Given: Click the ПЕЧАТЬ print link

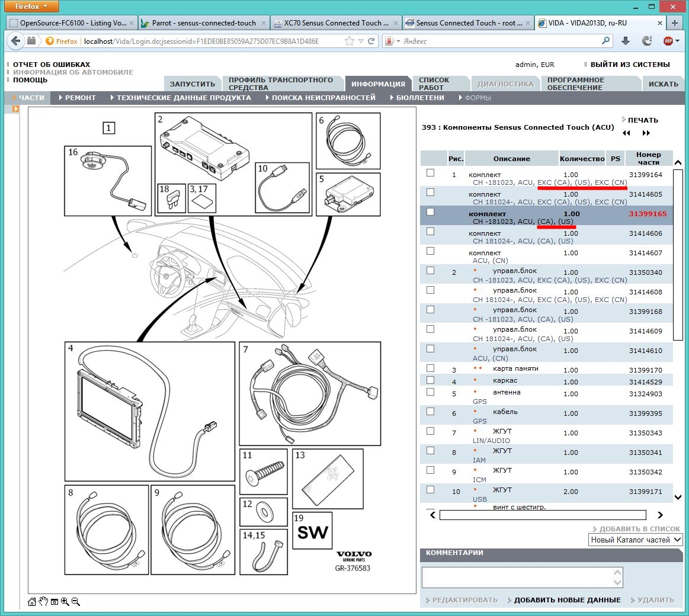Looking at the screenshot, I should pyautogui.click(x=643, y=120).
